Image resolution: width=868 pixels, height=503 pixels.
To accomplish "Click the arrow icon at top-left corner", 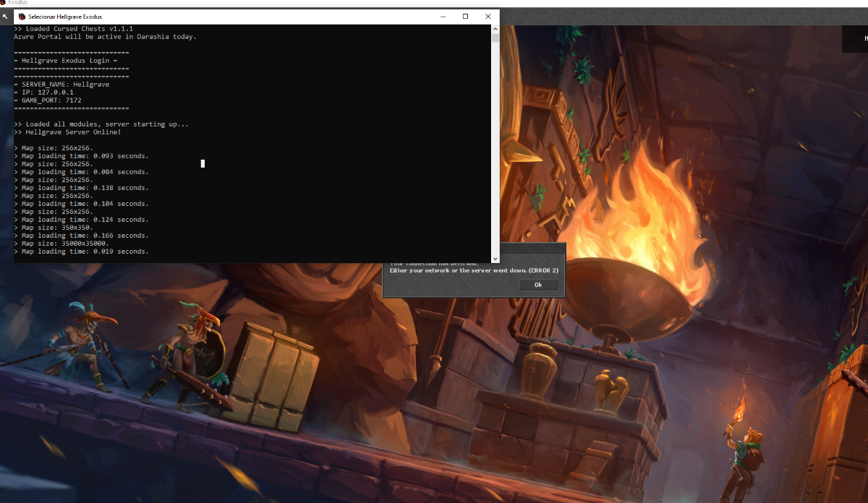I will (5, 16).
